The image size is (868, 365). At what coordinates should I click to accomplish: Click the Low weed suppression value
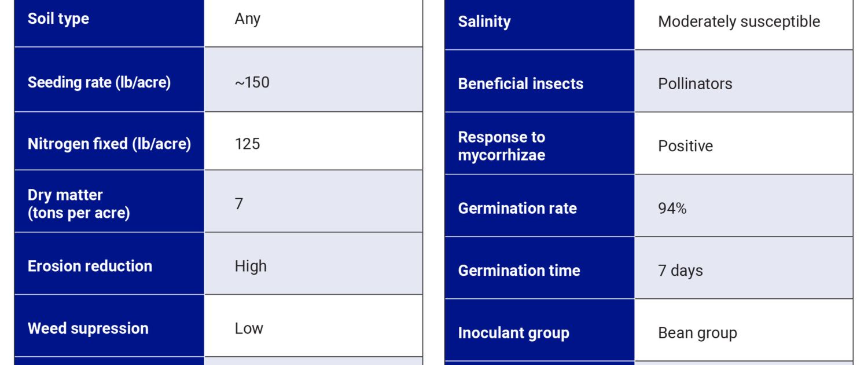click(x=249, y=329)
